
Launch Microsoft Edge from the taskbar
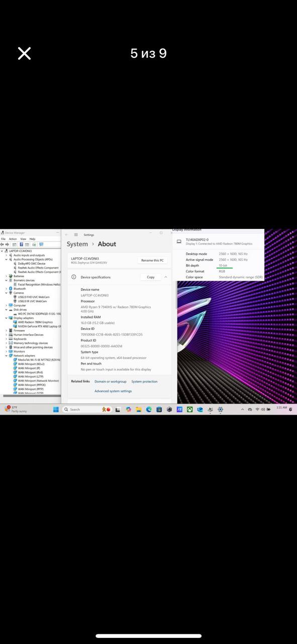[x=149, y=410]
